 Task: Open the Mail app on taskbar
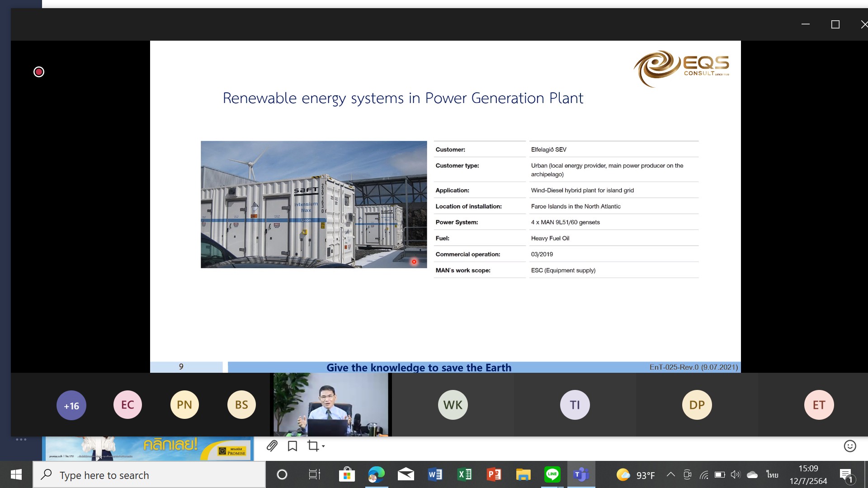coord(406,474)
